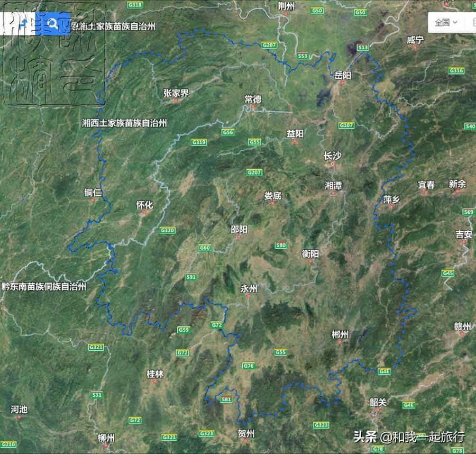Click the blue search magnifier button
Viewport: 476px width, 454px height.
(53, 24)
